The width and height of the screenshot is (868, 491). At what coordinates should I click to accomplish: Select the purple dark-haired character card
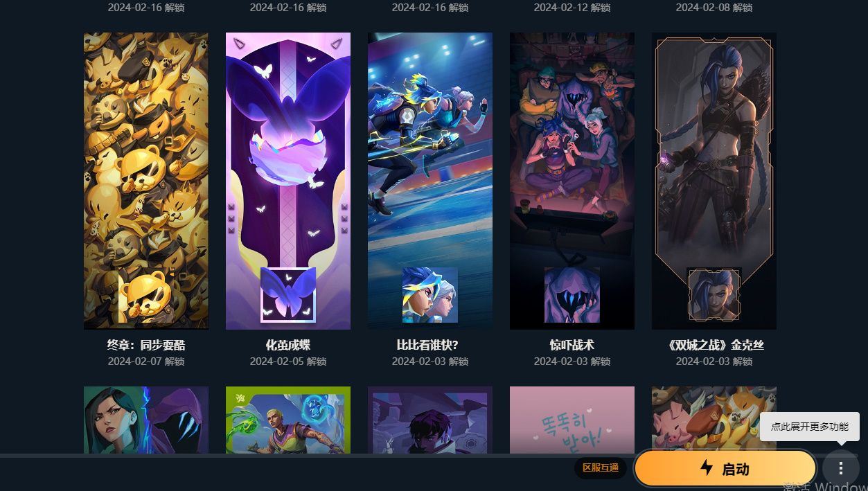pyautogui.click(x=430, y=420)
